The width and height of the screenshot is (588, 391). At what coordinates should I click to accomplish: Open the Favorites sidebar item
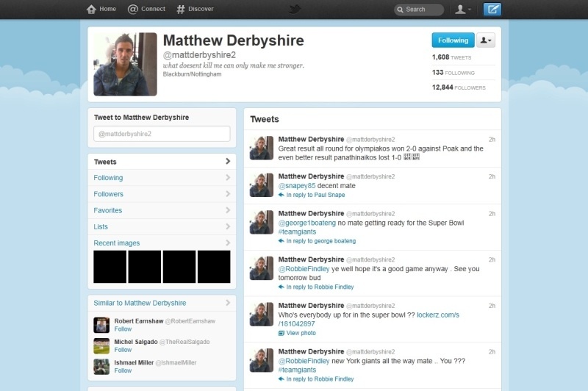coord(162,210)
